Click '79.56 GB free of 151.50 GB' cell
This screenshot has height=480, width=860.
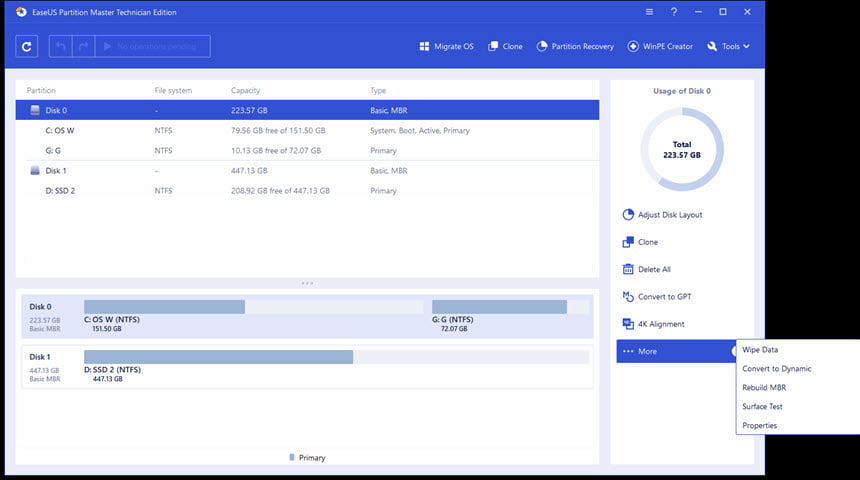[278, 131]
